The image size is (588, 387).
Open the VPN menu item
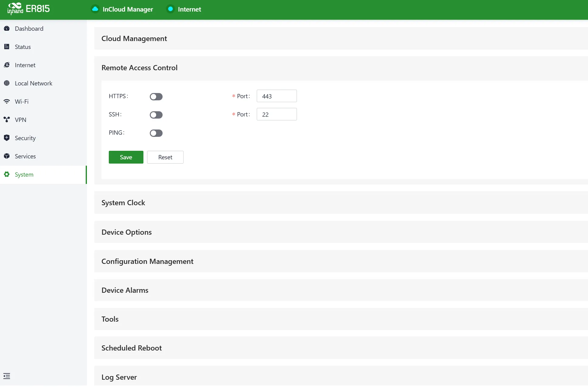pyautogui.click(x=43, y=120)
